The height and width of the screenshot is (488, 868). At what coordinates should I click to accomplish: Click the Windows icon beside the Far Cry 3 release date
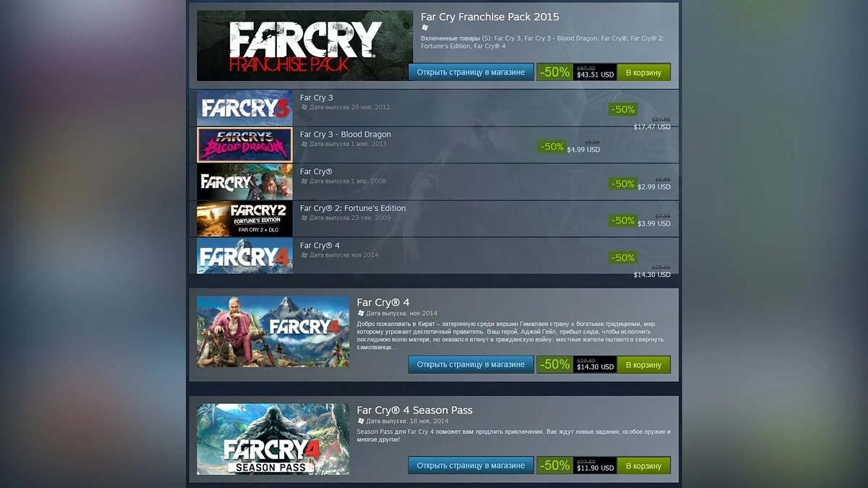[x=304, y=107]
